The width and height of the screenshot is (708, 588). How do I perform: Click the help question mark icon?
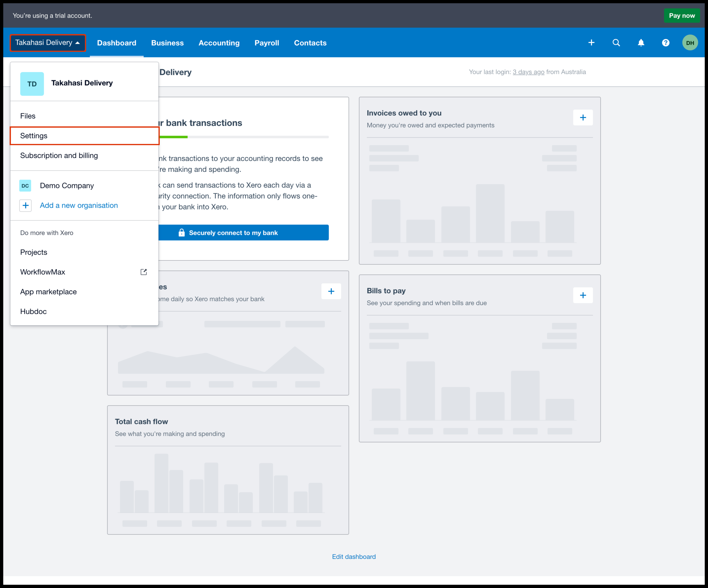(x=666, y=43)
